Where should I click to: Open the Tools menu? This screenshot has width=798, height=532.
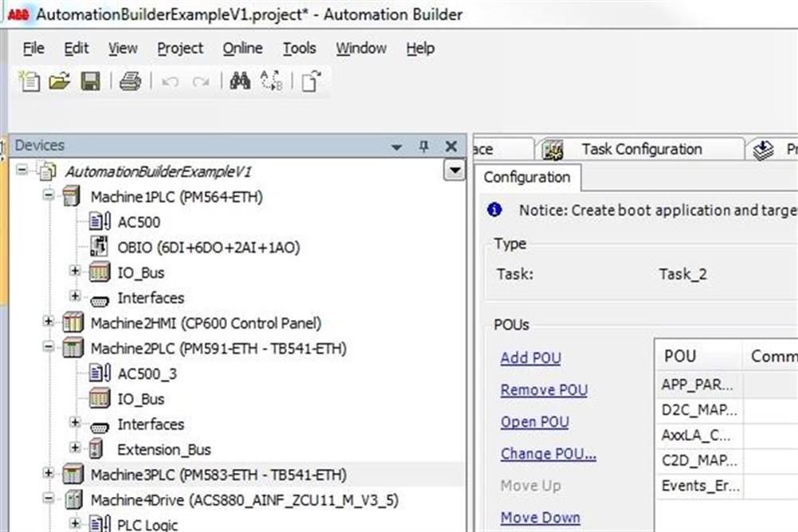299,49
